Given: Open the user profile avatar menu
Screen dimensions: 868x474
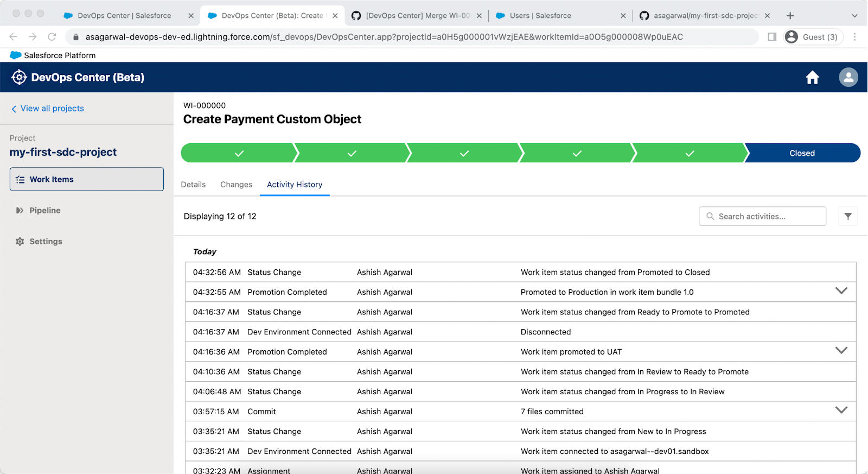Looking at the screenshot, I should (x=848, y=77).
